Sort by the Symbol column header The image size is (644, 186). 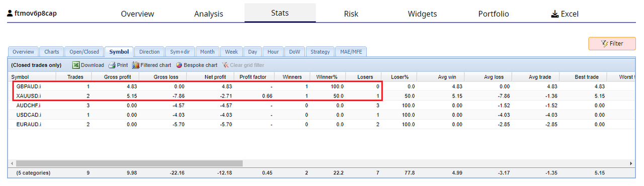[x=31, y=77]
